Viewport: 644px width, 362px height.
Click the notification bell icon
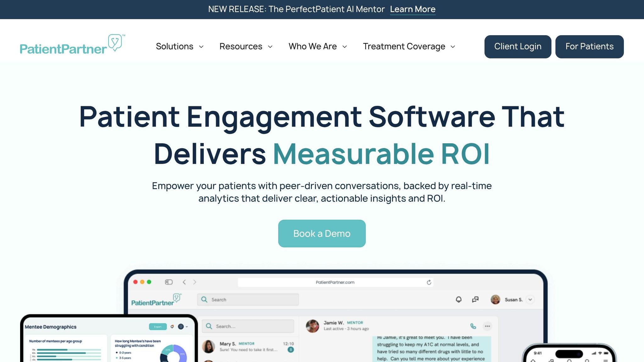click(458, 299)
